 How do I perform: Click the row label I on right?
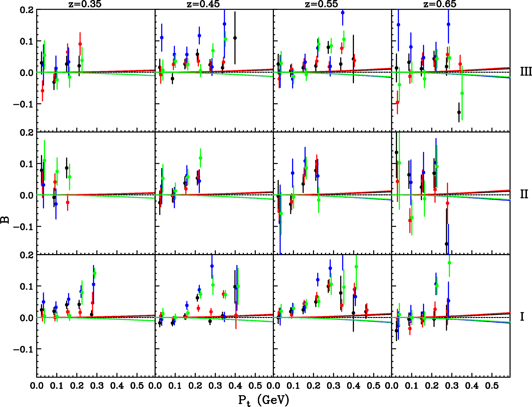(x=522, y=317)
